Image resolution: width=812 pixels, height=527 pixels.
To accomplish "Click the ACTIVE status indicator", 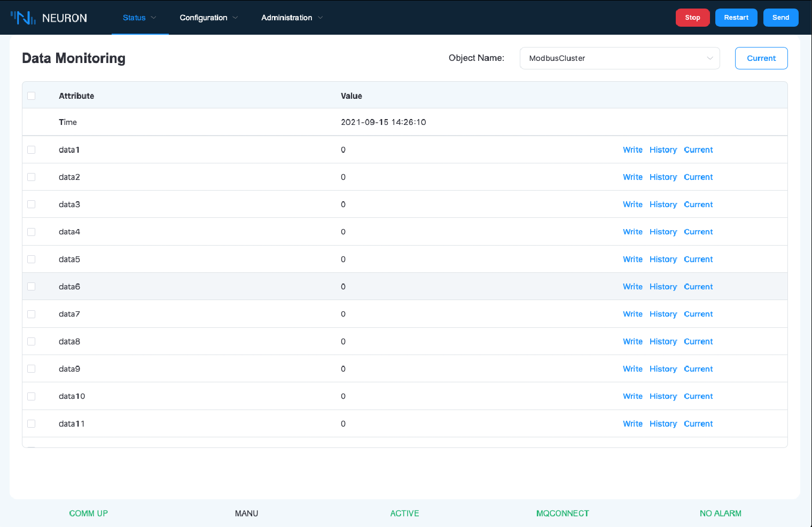I will (404, 513).
